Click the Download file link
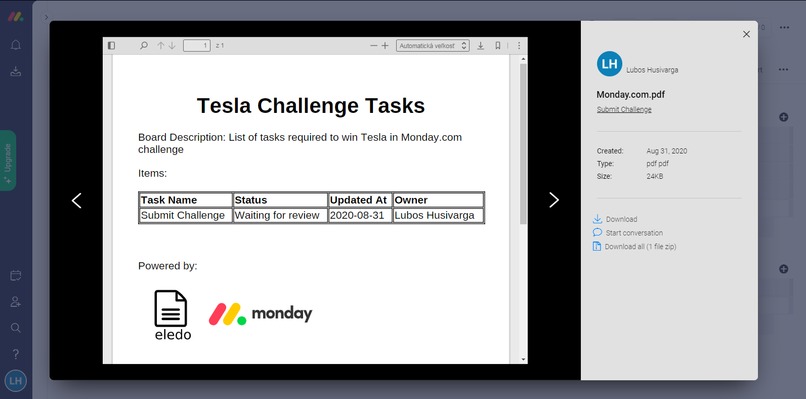 621,219
